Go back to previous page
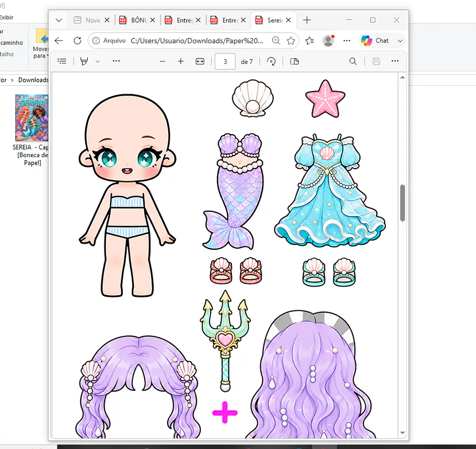Viewport: 476px width, 449px height. (x=59, y=41)
